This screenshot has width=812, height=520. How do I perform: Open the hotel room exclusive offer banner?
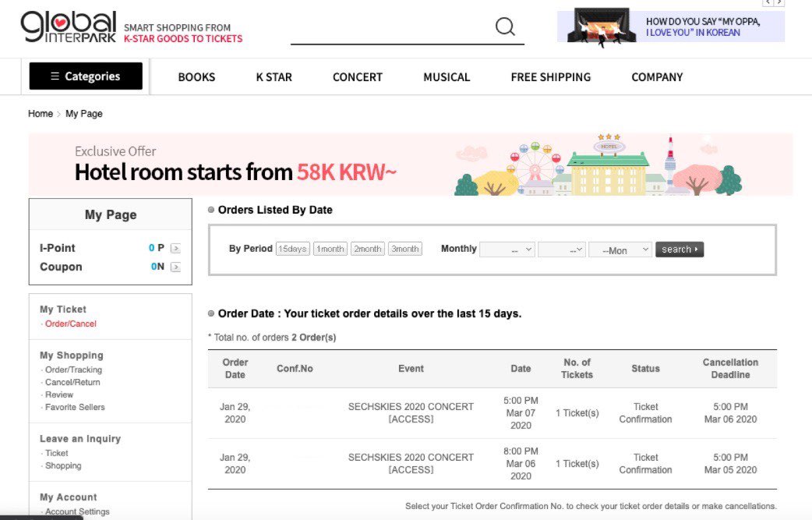pyautogui.click(x=410, y=164)
